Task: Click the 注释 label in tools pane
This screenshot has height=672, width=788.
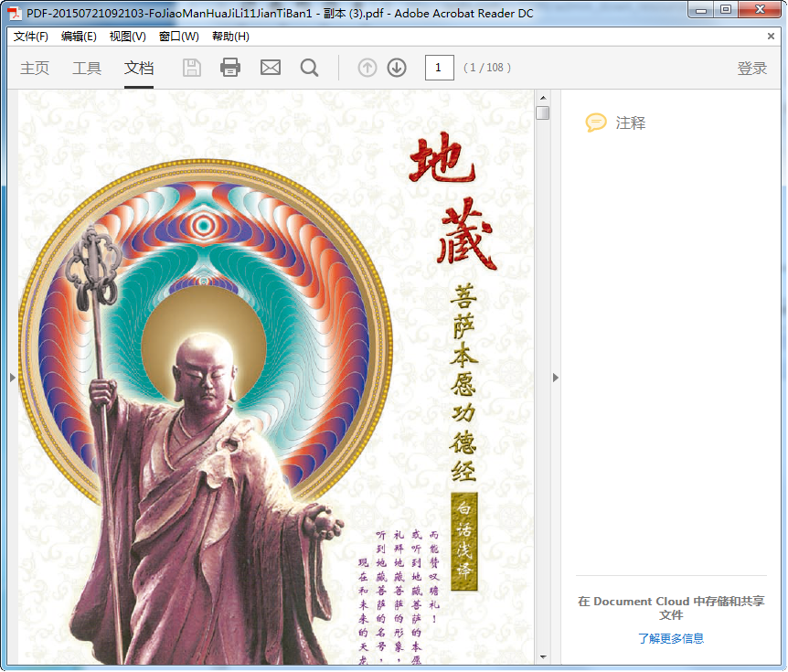Action: pyautogui.click(x=631, y=123)
